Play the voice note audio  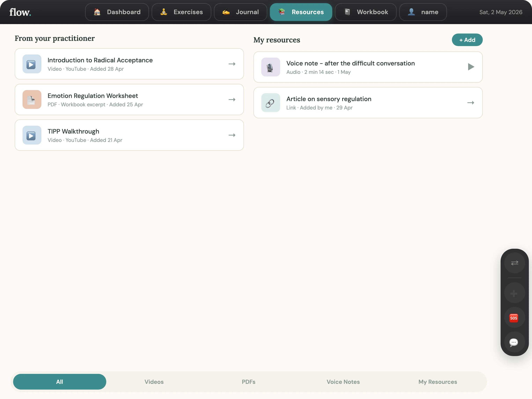pyautogui.click(x=471, y=67)
